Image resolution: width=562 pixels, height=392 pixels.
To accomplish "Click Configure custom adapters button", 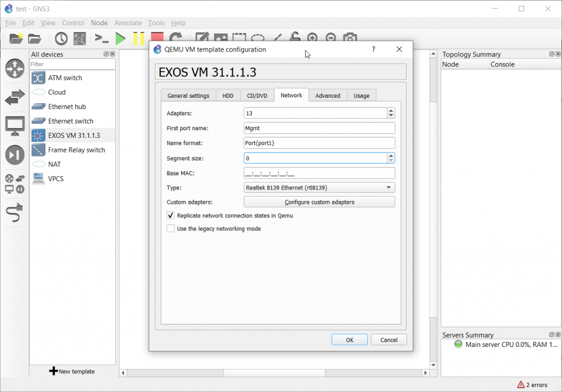I will coord(319,202).
